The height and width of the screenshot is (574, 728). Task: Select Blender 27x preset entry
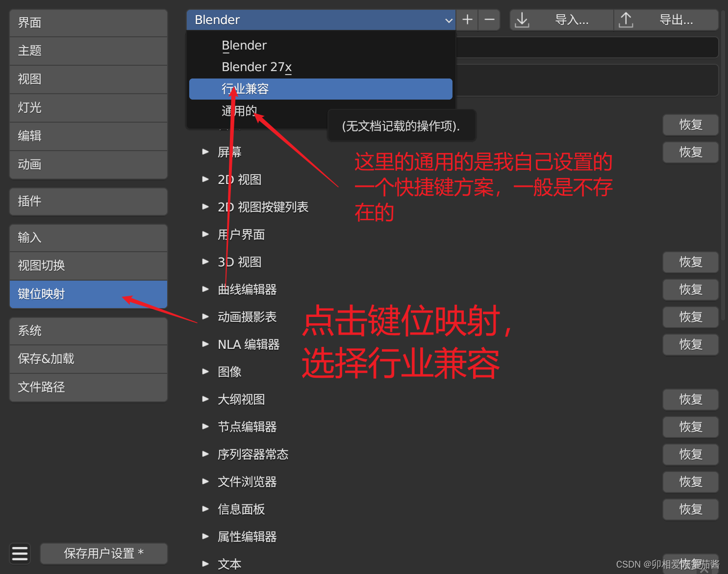(x=321, y=67)
